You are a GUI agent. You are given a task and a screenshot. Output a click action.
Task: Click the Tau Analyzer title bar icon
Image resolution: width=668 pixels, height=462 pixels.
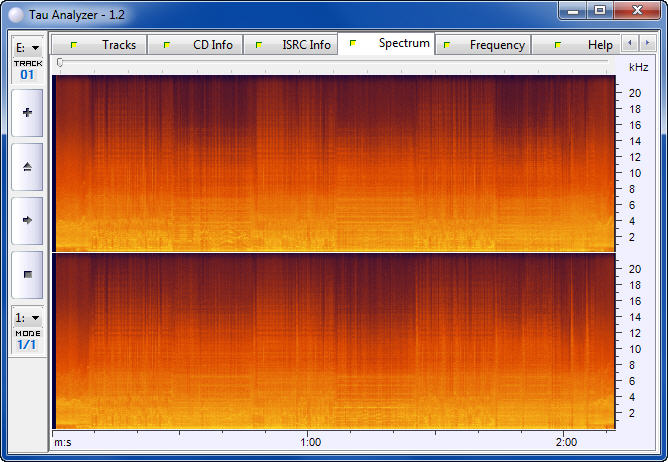(x=16, y=11)
